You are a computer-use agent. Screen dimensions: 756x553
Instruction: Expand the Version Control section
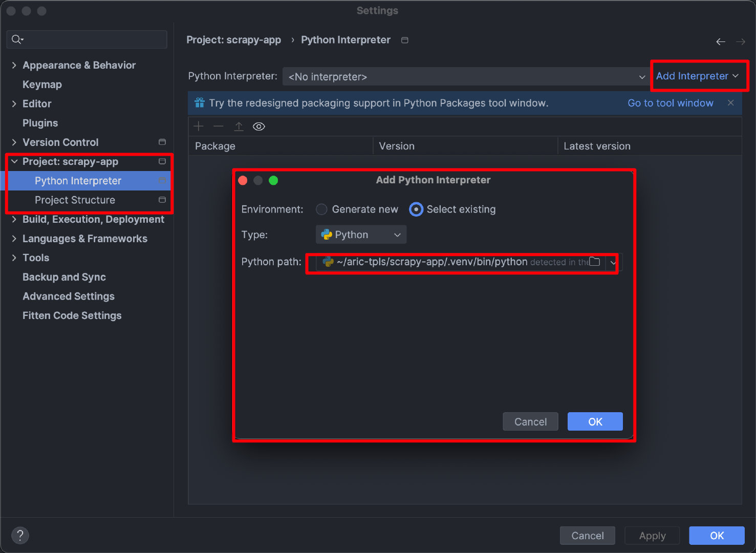click(x=14, y=142)
